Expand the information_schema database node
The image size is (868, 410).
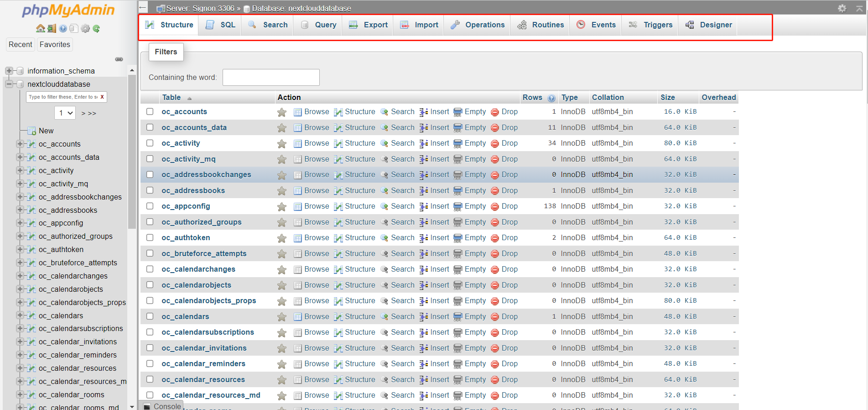(9, 71)
